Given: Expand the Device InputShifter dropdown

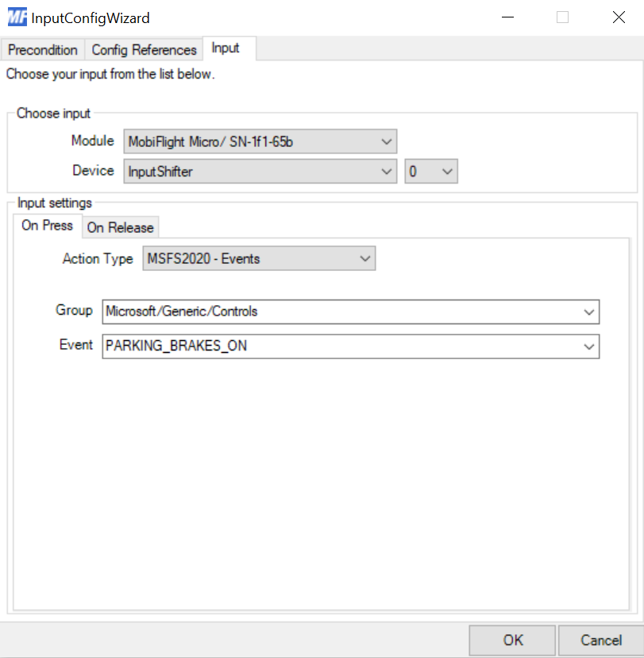Looking at the screenshot, I should (x=260, y=171).
